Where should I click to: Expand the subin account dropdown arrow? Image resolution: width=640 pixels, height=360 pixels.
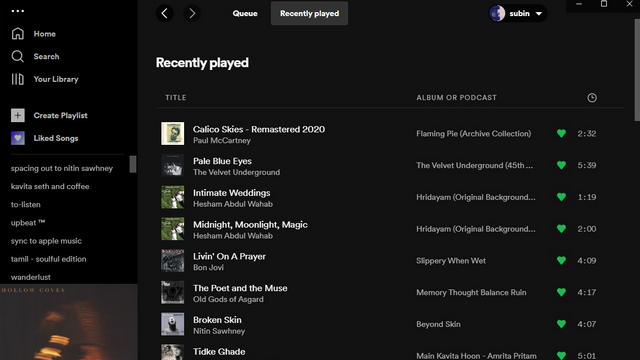click(539, 14)
